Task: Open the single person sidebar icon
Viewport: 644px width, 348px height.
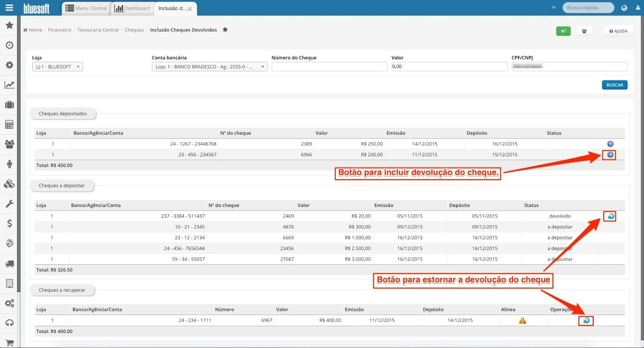Action: [x=9, y=164]
